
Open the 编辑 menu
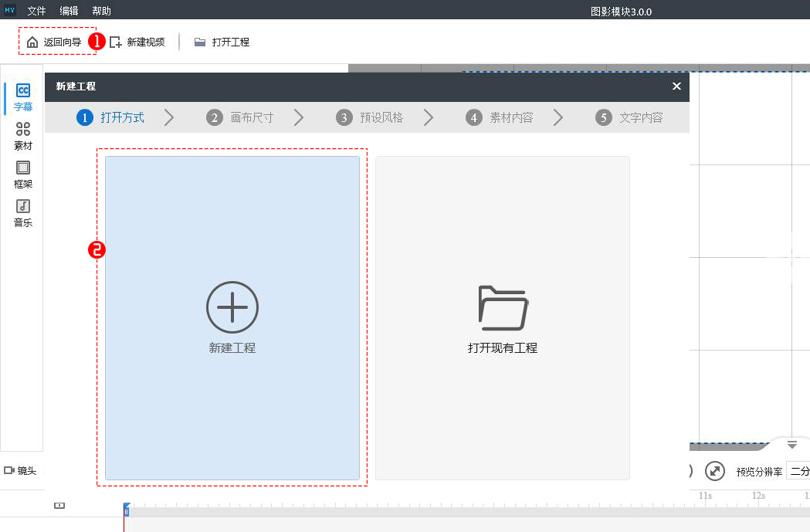69,12
